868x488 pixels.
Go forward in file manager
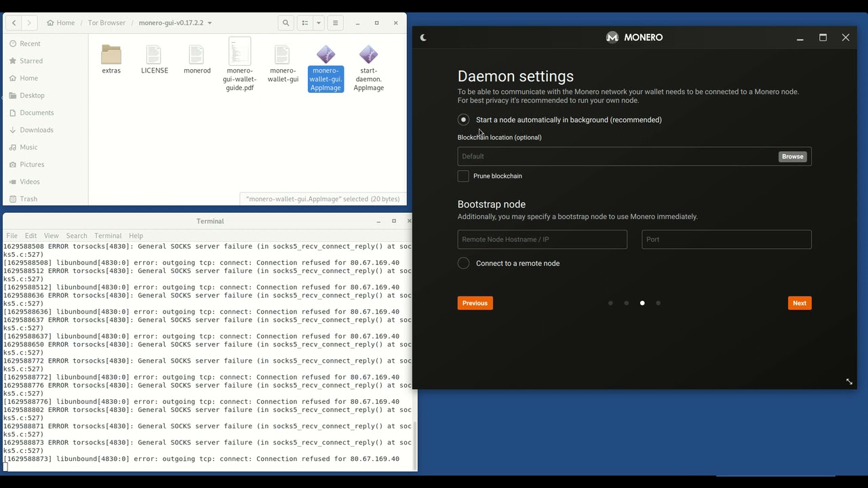click(29, 22)
